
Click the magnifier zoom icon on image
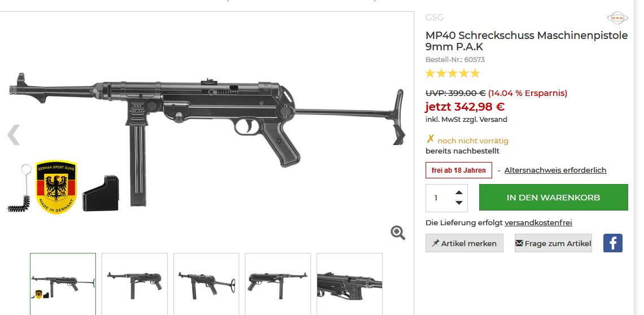[x=398, y=233]
